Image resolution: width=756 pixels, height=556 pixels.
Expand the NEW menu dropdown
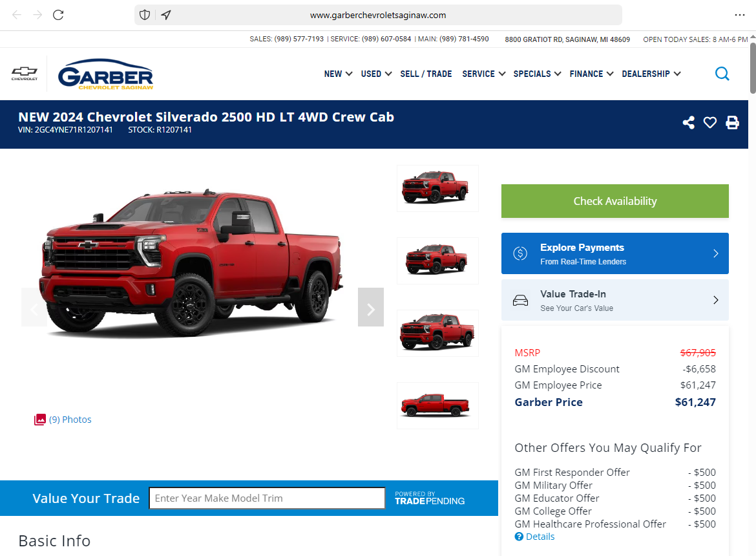[x=338, y=74]
